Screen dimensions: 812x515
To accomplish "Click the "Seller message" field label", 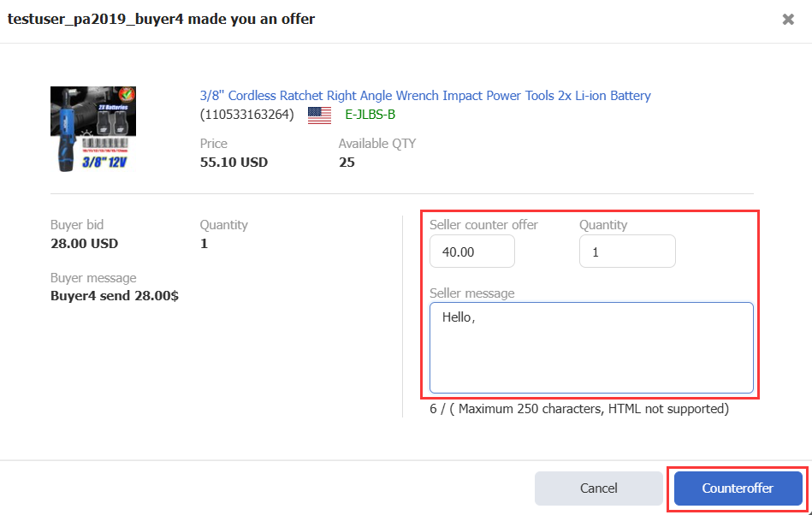I will click(472, 293).
